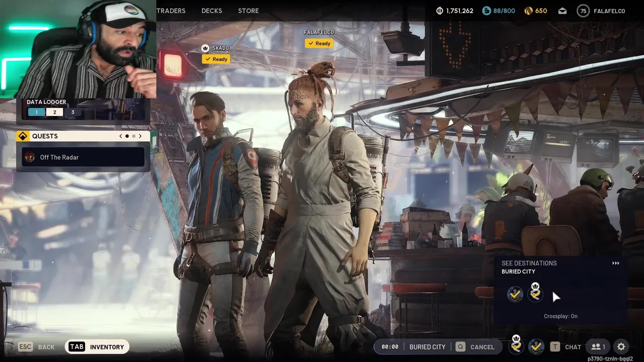Open the mail inbox icon
This screenshot has width=644, height=362.
click(563, 11)
